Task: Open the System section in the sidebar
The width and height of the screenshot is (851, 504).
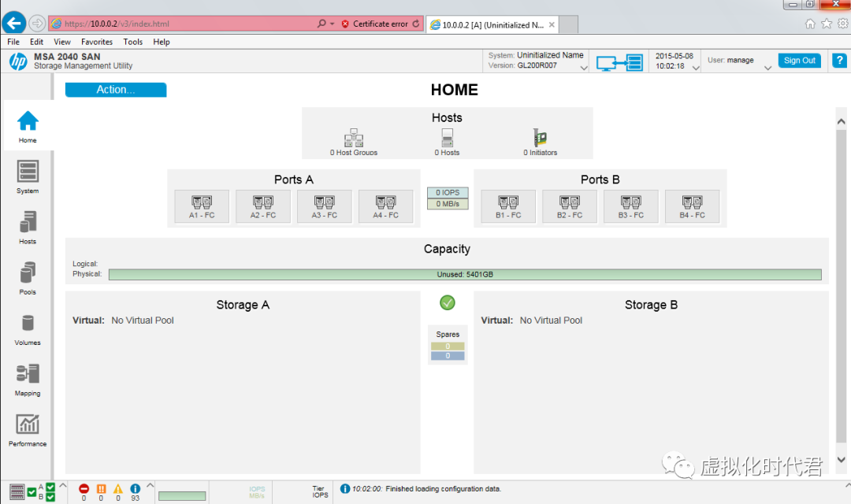Action: 28,177
